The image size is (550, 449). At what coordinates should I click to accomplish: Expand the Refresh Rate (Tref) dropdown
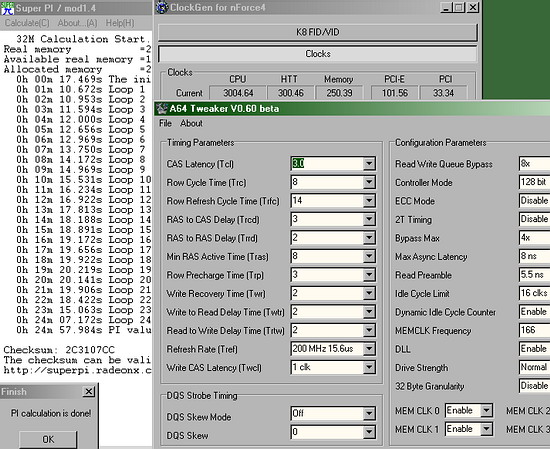[369, 349]
